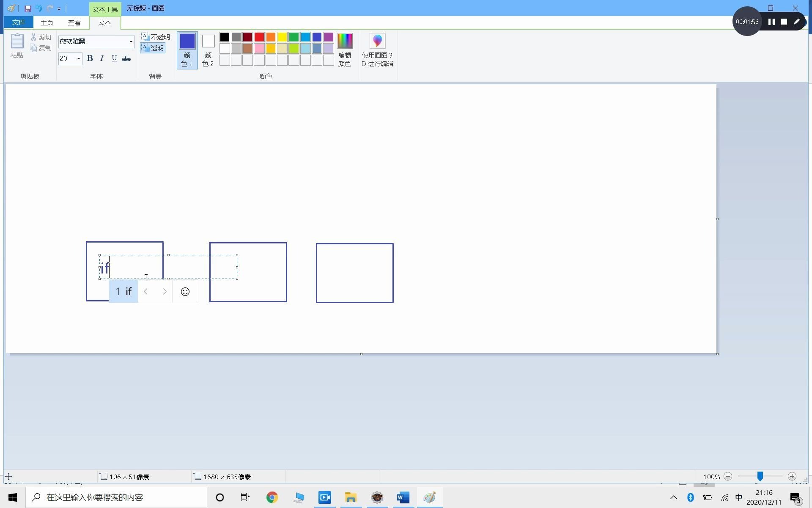812x508 pixels.
Task: Show hidden system tray icons
Action: click(673, 497)
